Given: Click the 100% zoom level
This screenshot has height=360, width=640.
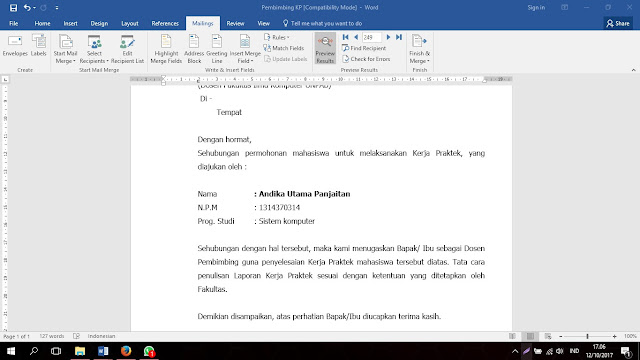Looking at the screenshot, I should coord(630,336).
